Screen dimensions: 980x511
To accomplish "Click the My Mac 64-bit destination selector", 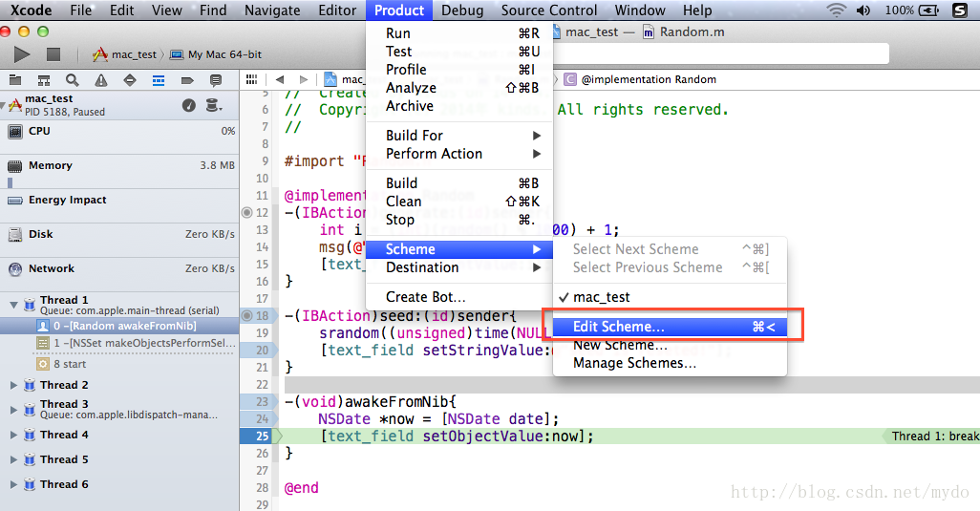I will (216, 54).
